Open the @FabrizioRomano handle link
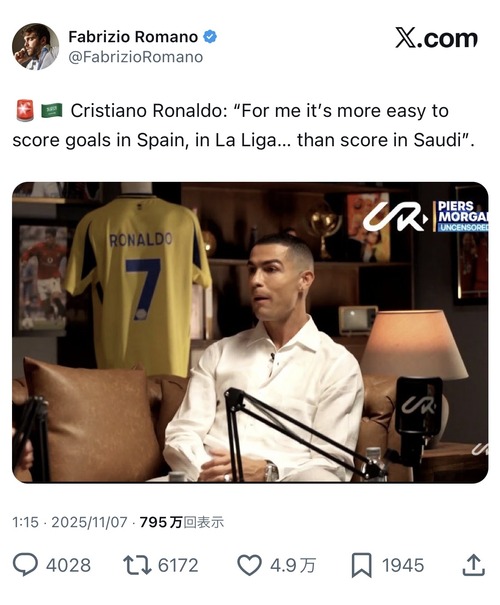500x605 pixels. [x=135, y=57]
